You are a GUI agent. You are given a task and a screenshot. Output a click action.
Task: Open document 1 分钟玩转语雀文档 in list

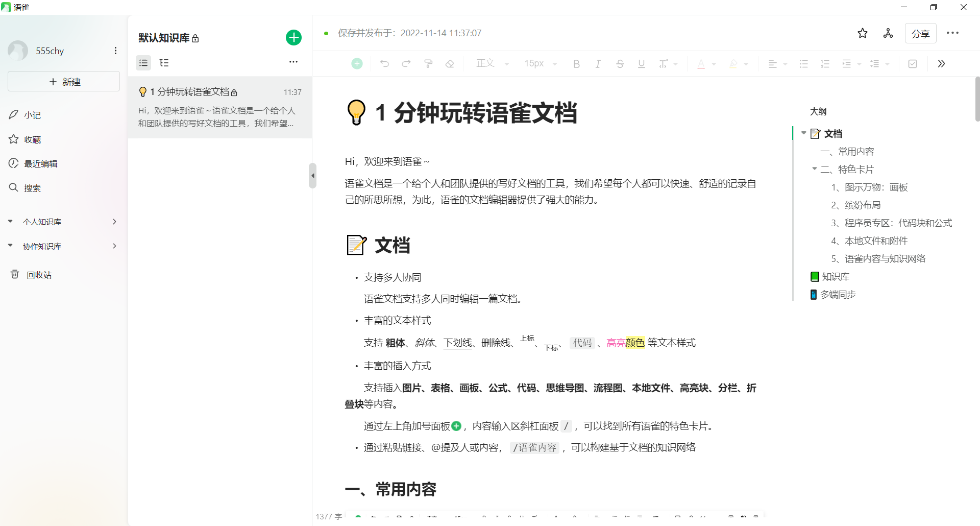(220, 107)
